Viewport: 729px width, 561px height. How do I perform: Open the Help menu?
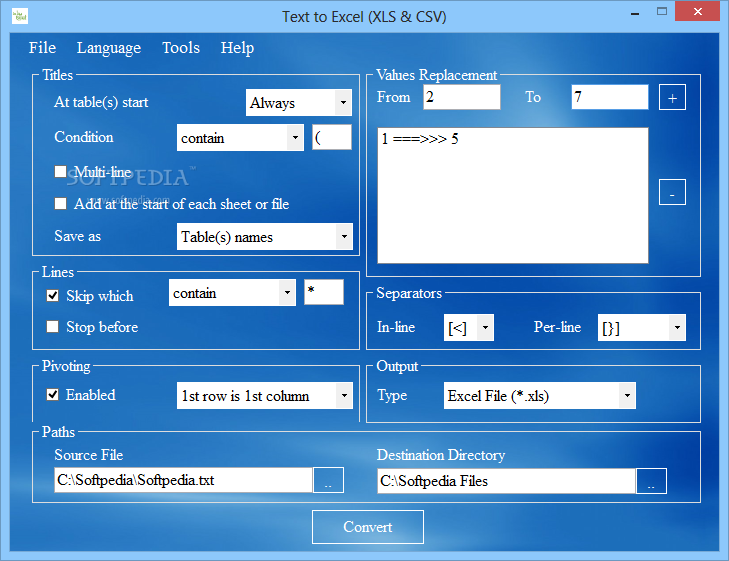click(x=237, y=48)
